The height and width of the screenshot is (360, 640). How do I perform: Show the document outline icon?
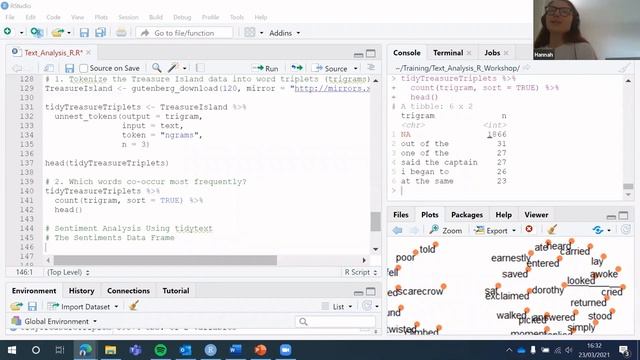[x=371, y=68]
